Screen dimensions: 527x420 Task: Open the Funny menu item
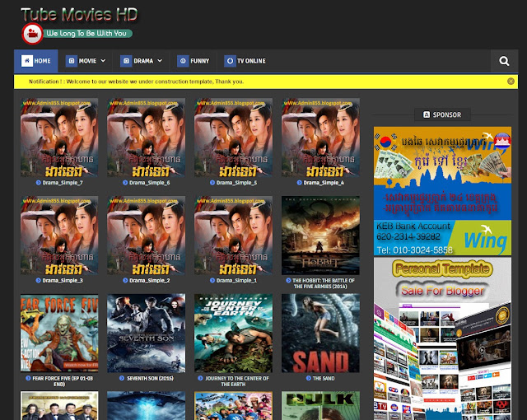tap(194, 61)
